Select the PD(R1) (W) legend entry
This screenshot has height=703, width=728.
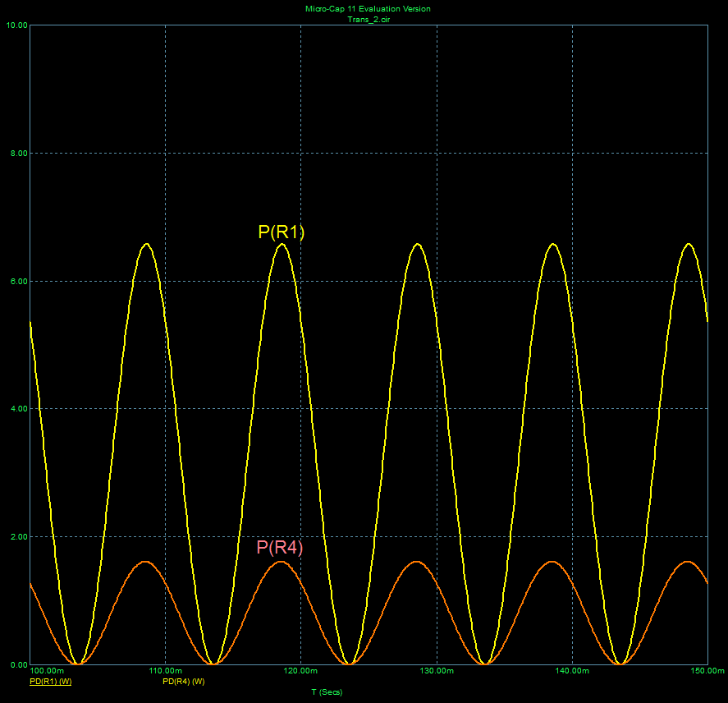tap(50, 682)
